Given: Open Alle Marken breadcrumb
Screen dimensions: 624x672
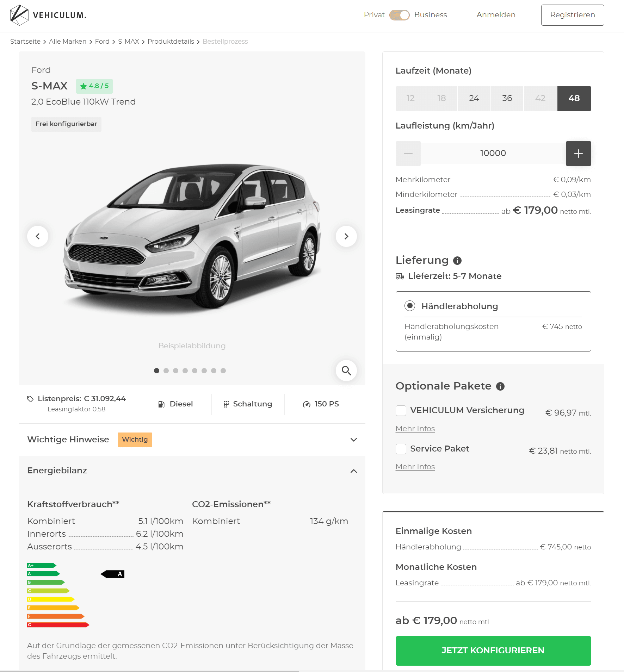Looking at the screenshot, I should pos(68,42).
